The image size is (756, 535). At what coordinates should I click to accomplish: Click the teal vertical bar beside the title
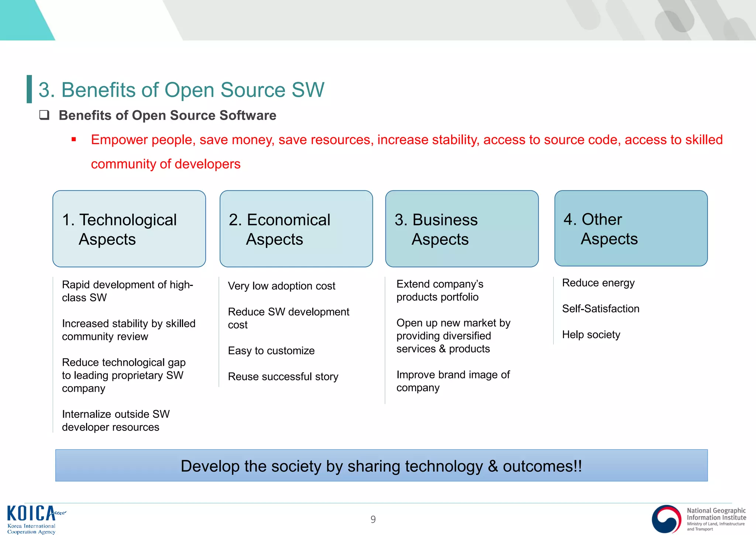click(29, 89)
